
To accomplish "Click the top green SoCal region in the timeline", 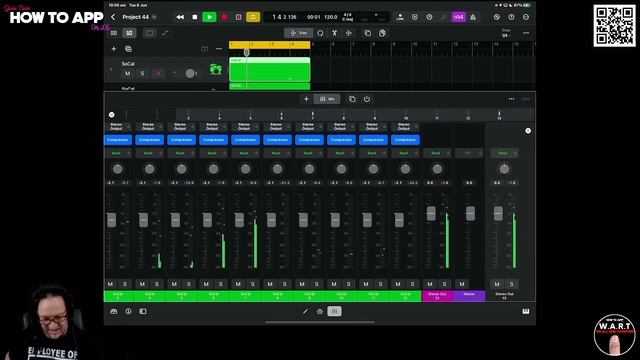I will tap(269, 69).
